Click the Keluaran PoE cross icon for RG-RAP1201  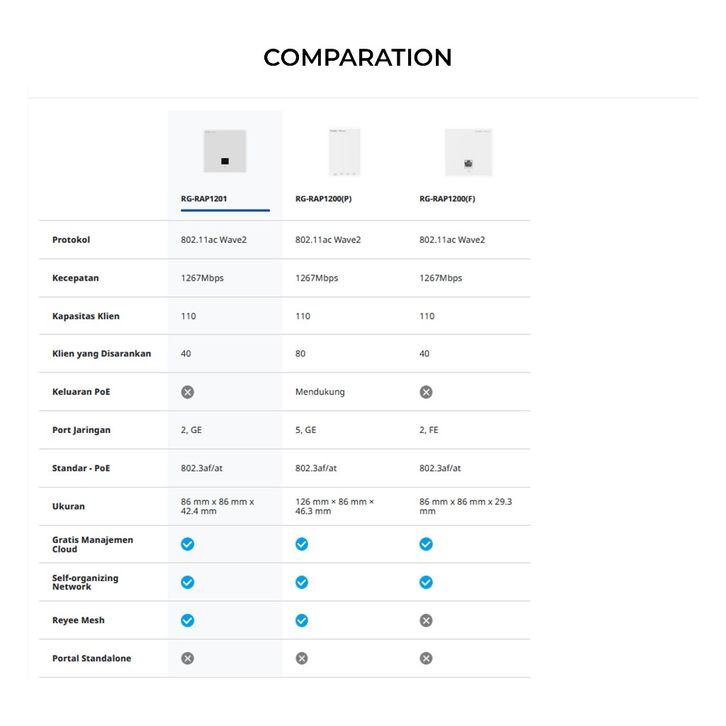(188, 392)
